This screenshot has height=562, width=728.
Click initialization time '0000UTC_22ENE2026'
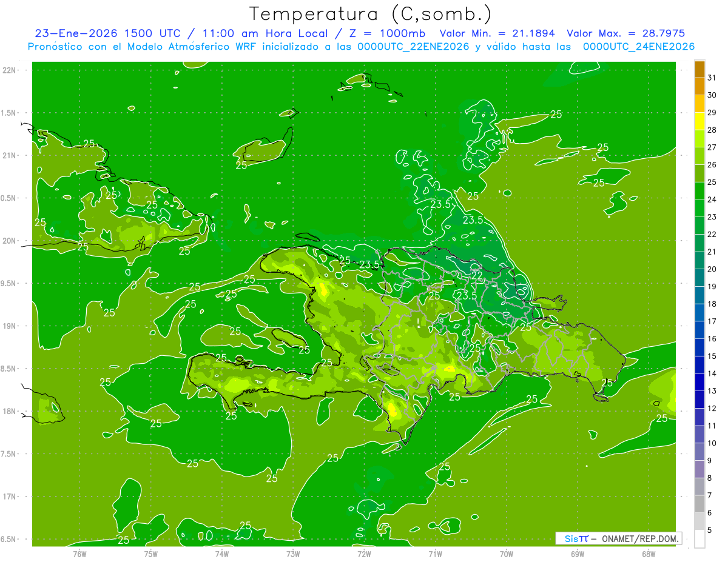pos(413,47)
